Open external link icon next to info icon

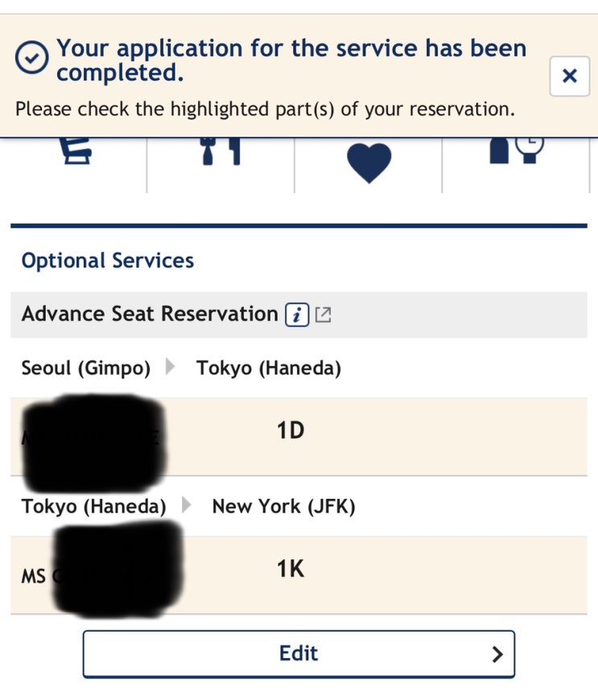tap(323, 315)
